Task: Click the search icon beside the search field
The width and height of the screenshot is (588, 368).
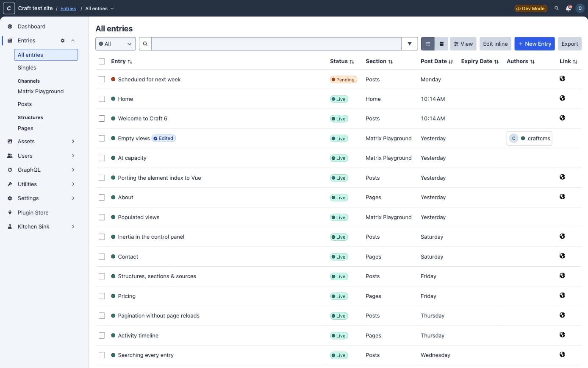Action: [x=145, y=44]
